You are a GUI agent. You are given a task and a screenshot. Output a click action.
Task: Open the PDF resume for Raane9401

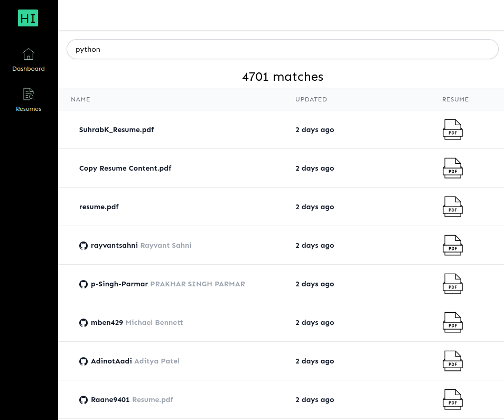(452, 399)
